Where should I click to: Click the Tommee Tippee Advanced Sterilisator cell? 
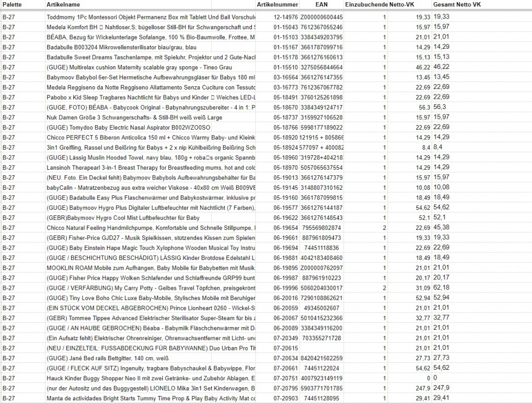tap(151, 318)
